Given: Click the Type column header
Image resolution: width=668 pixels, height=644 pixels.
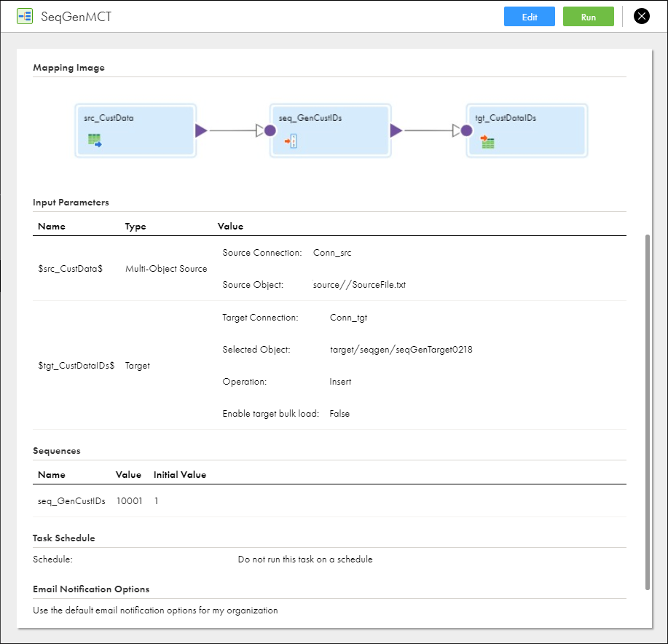Looking at the screenshot, I should [x=135, y=227].
